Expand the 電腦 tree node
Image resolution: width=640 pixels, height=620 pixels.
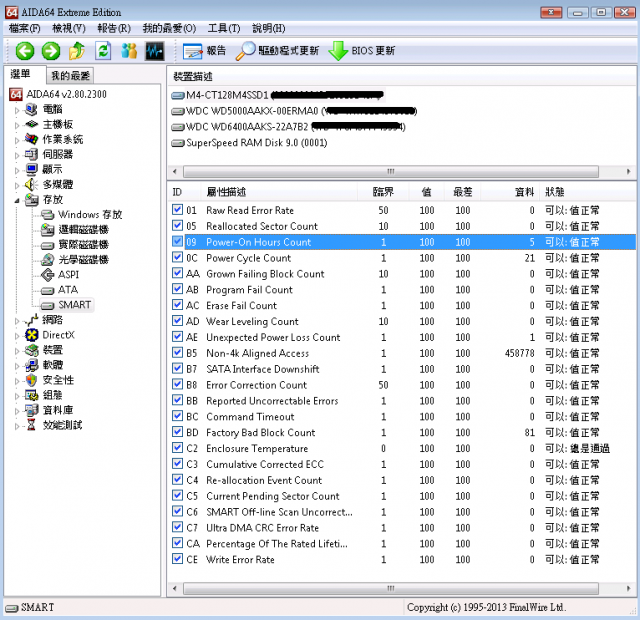(17, 110)
